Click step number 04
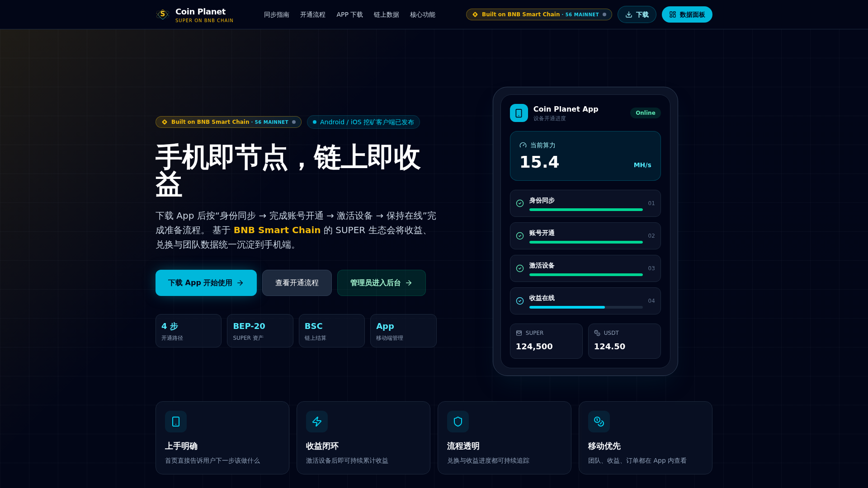Image resolution: width=868 pixels, height=488 pixels. pyautogui.click(x=651, y=301)
